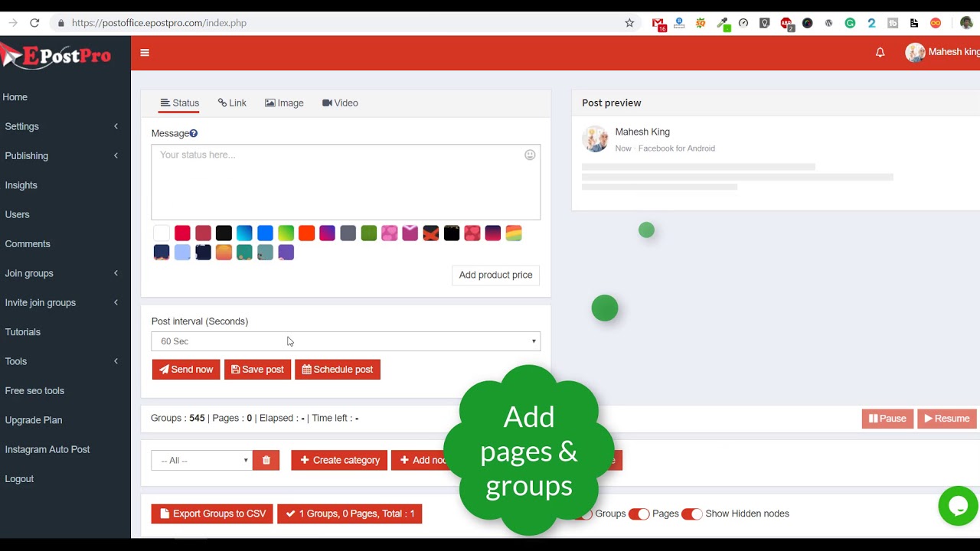Open the color picker eyedropper extension

click(x=722, y=24)
